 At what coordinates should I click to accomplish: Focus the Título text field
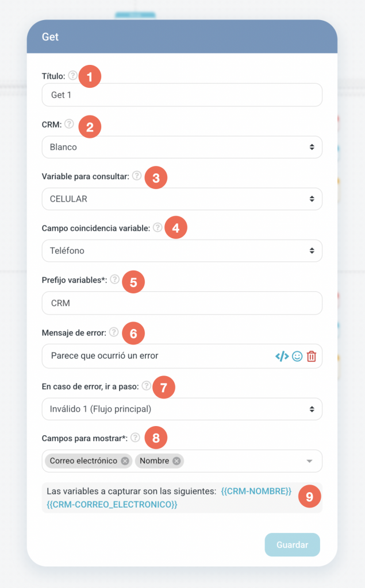(182, 95)
